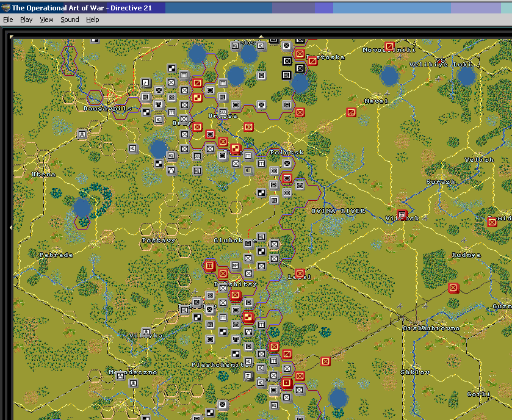Click the Postavy city label
Viewport: 512px width, 420px height.
click(159, 240)
